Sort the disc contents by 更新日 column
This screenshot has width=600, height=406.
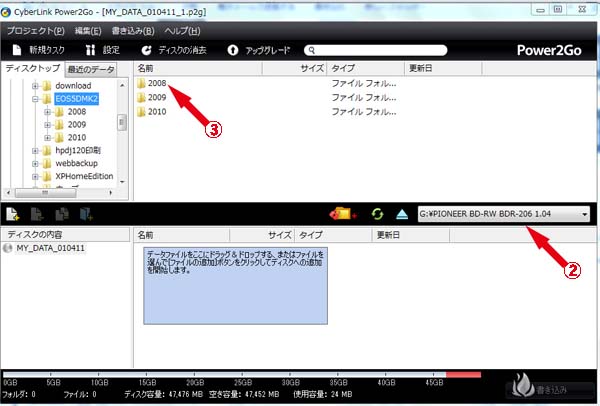(x=411, y=235)
